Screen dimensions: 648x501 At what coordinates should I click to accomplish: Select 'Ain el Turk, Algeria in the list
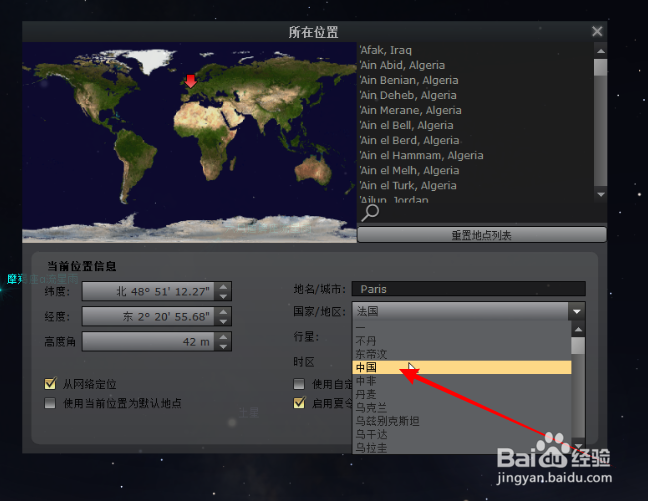pyautogui.click(x=475, y=186)
